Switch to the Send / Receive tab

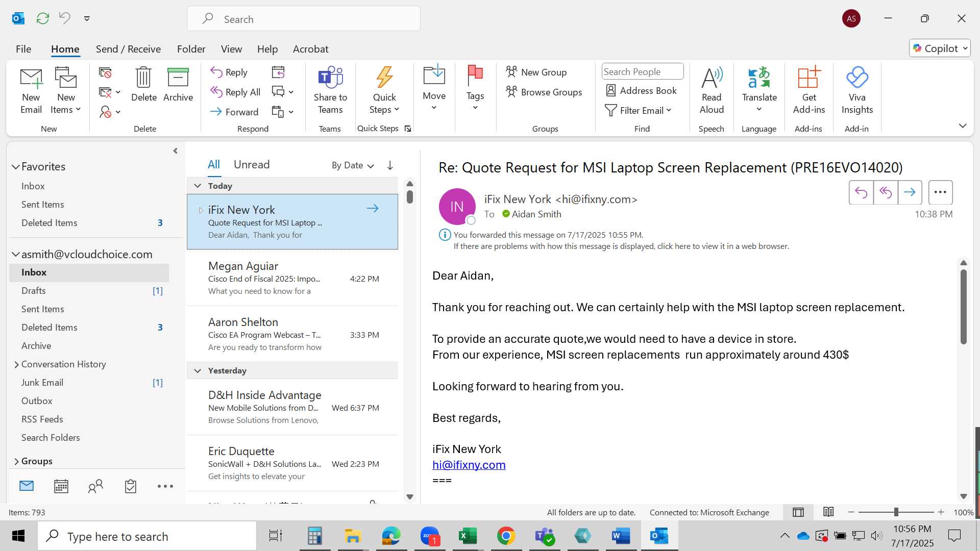pyautogui.click(x=128, y=49)
